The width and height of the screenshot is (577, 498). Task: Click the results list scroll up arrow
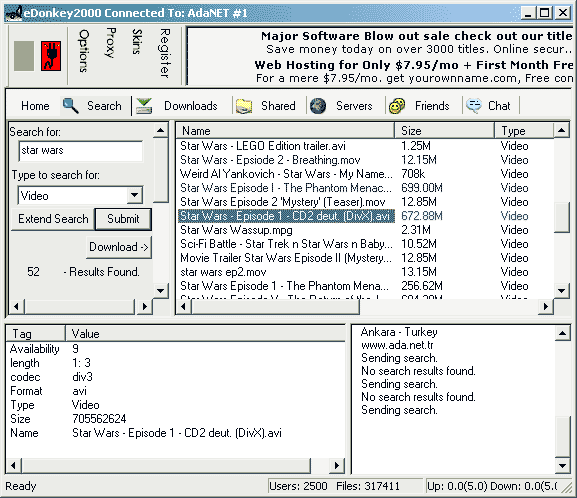point(562,130)
